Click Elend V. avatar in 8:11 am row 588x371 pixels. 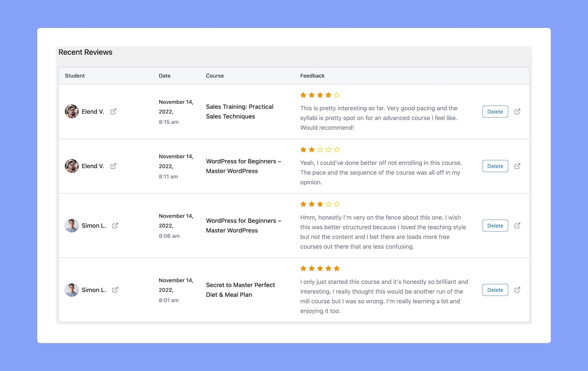(72, 166)
